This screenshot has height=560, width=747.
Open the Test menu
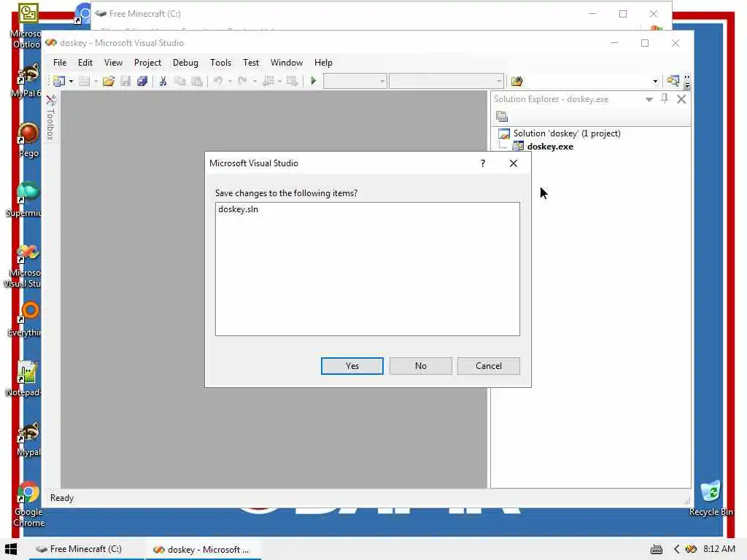251,63
